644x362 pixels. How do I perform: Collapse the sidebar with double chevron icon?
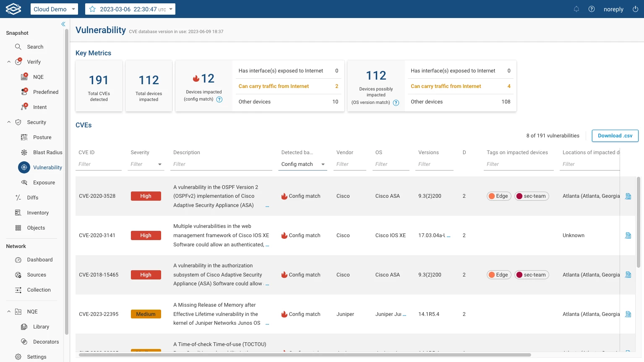pos(63,24)
